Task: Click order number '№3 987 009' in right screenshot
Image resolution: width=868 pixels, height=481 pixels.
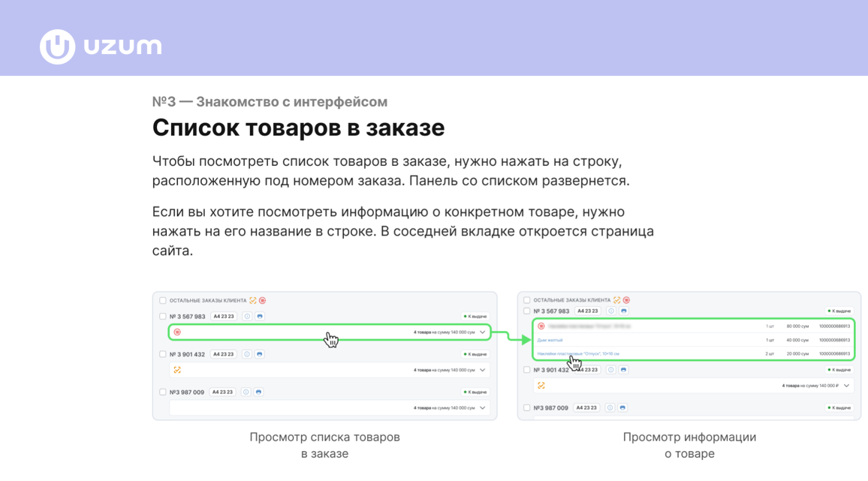Action: (x=551, y=408)
